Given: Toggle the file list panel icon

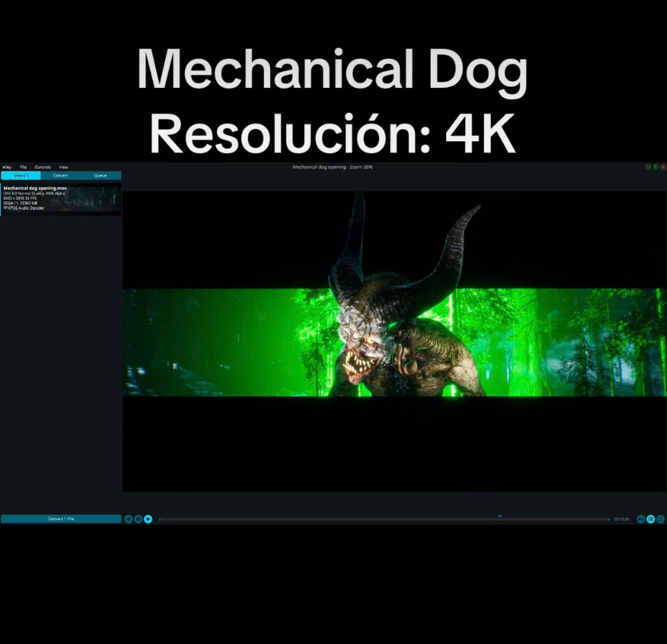Looking at the screenshot, I should tap(650, 519).
